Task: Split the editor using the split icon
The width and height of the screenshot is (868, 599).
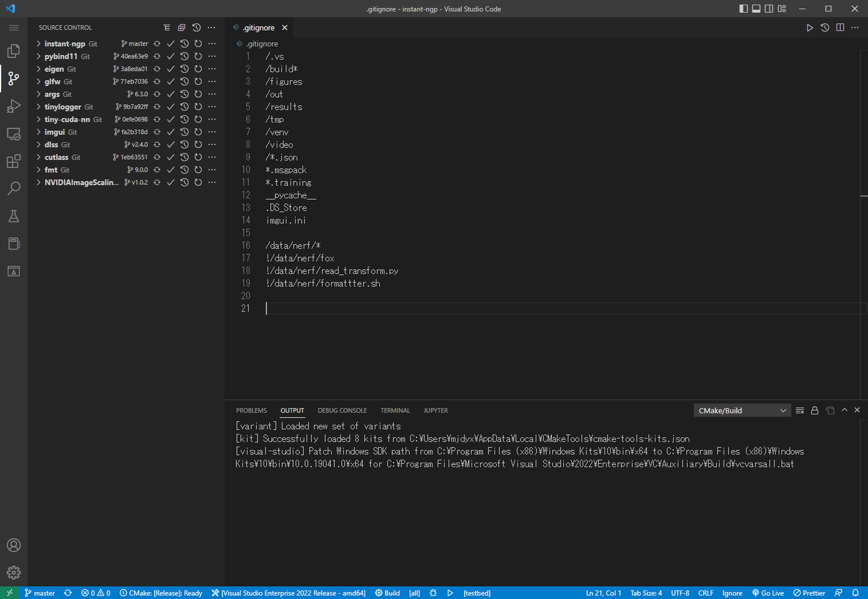Action: tap(840, 27)
